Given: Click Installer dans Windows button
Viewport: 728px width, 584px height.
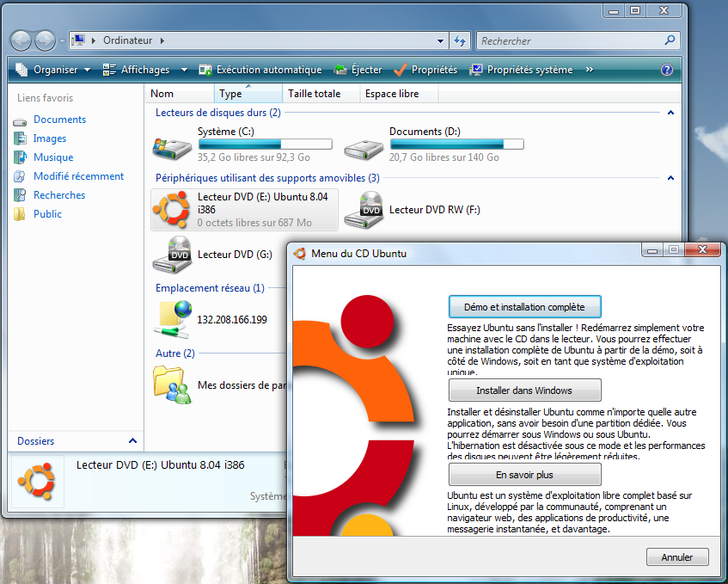Looking at the screenshot, I should coord(524,390).
